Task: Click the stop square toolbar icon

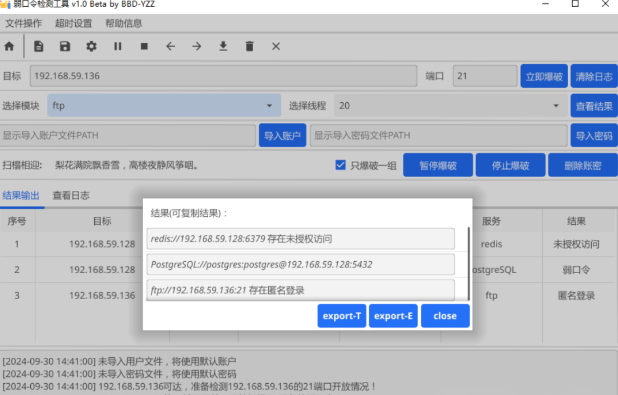Action: [144, 47]
